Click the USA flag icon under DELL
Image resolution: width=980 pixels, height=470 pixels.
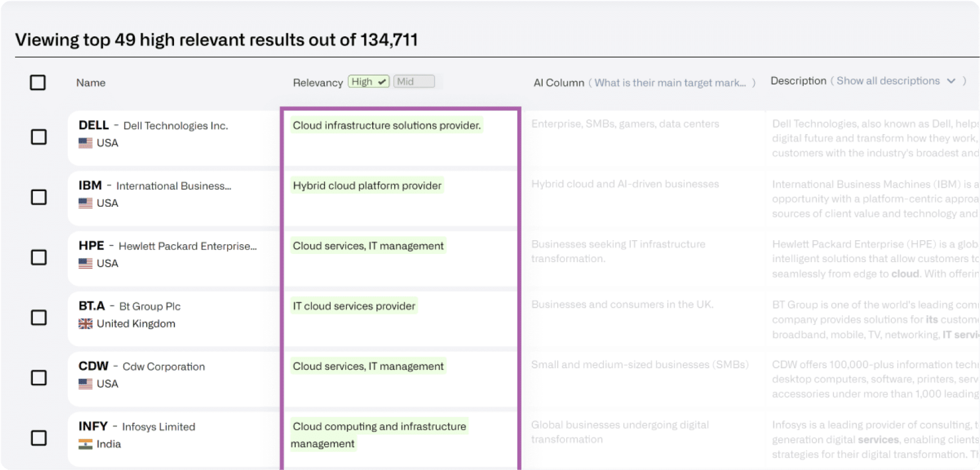pyautogui.click(x=85, y=143)
